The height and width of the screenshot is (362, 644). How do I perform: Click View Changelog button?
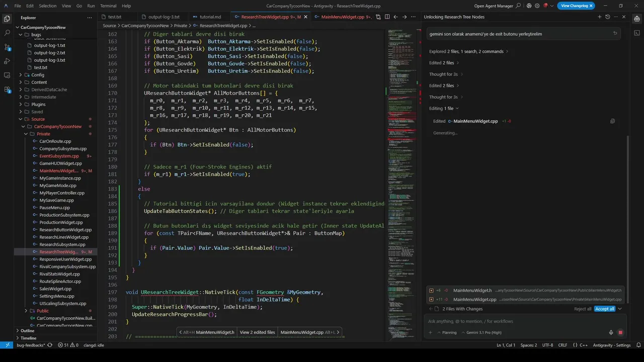(574, 6)
